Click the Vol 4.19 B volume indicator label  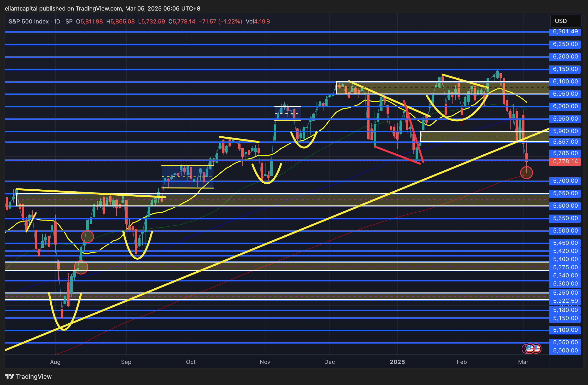(258, 22)
